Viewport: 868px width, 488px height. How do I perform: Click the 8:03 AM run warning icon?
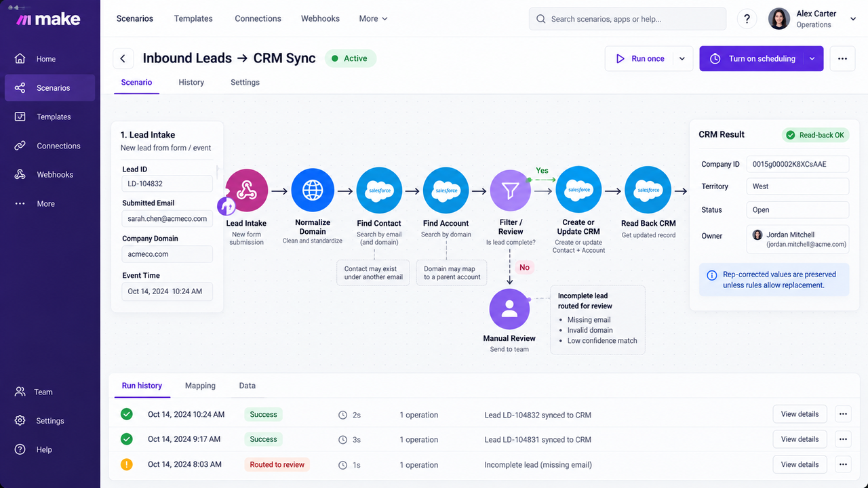pyautogui.click(x=127, y=464)
